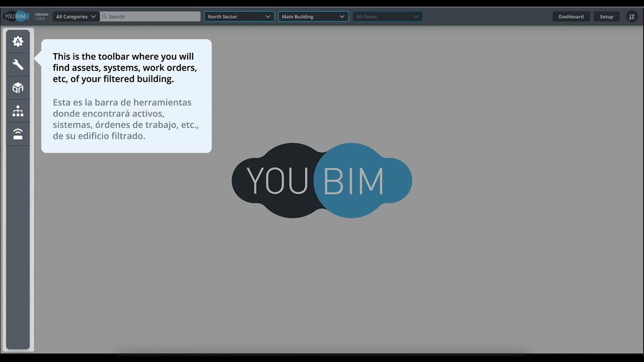Expand the North Sector dropdown
The height and width of the screenshot is (362, 644).
(x=239, y=17)
